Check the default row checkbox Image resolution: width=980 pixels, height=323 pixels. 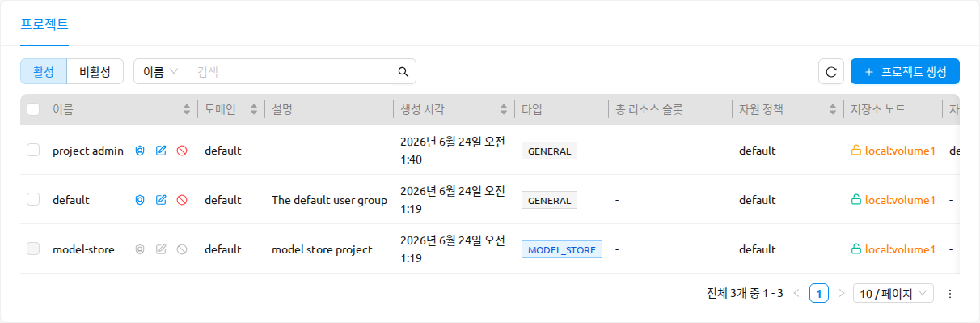pyautogui.click(x=33, y=200)
